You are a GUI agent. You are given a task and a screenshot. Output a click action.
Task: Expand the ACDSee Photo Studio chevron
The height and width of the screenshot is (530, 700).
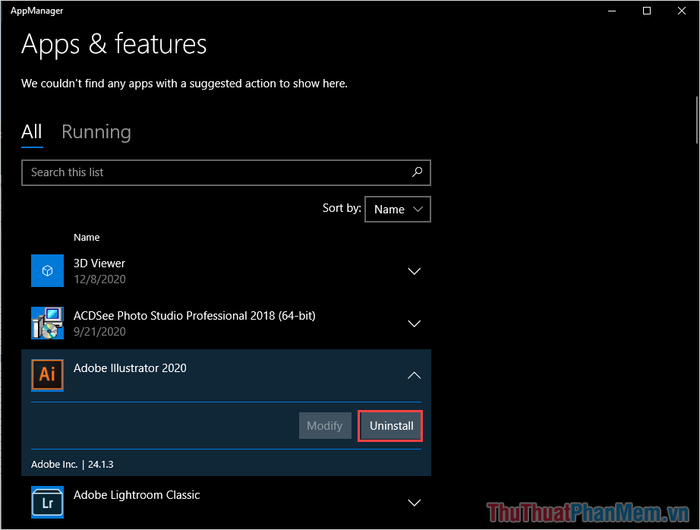tap(414, 323)
